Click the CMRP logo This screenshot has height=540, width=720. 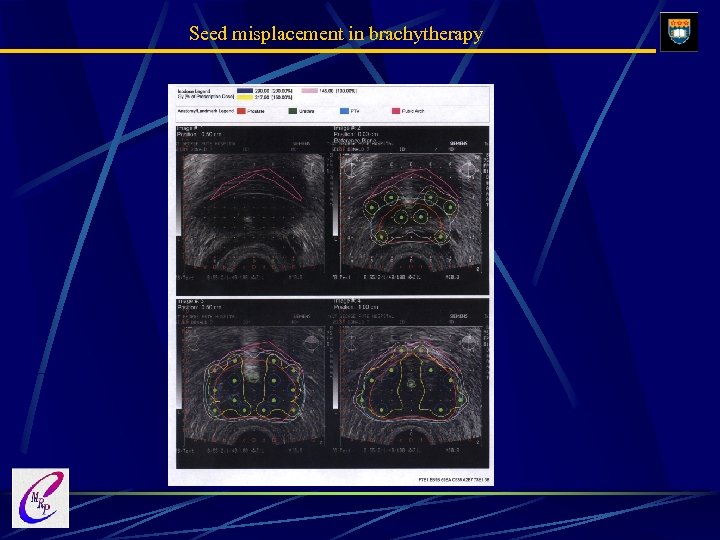(40, 498)
